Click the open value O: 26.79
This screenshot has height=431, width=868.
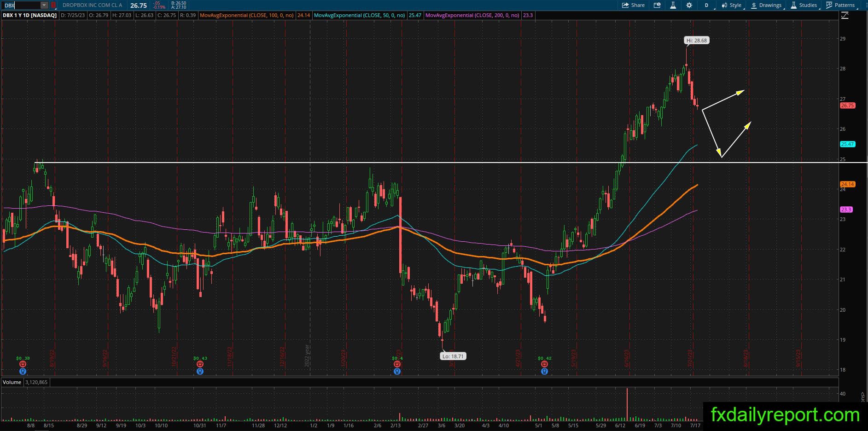click(99, 15)
